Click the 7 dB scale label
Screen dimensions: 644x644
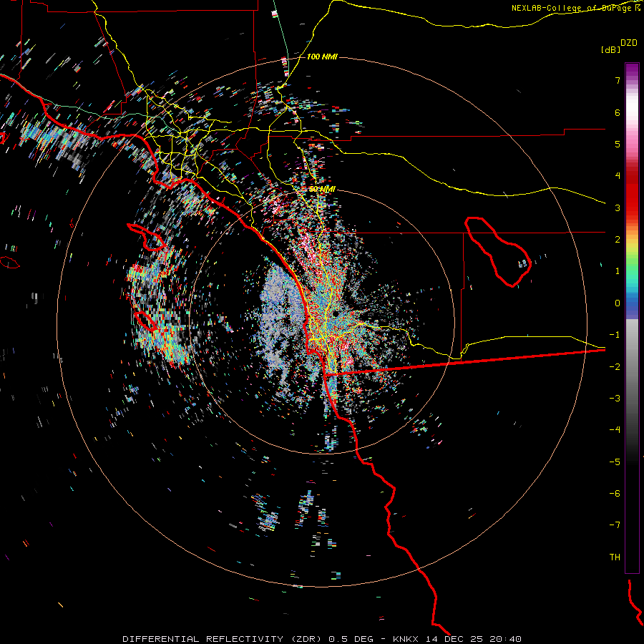[x=618, y=80]
